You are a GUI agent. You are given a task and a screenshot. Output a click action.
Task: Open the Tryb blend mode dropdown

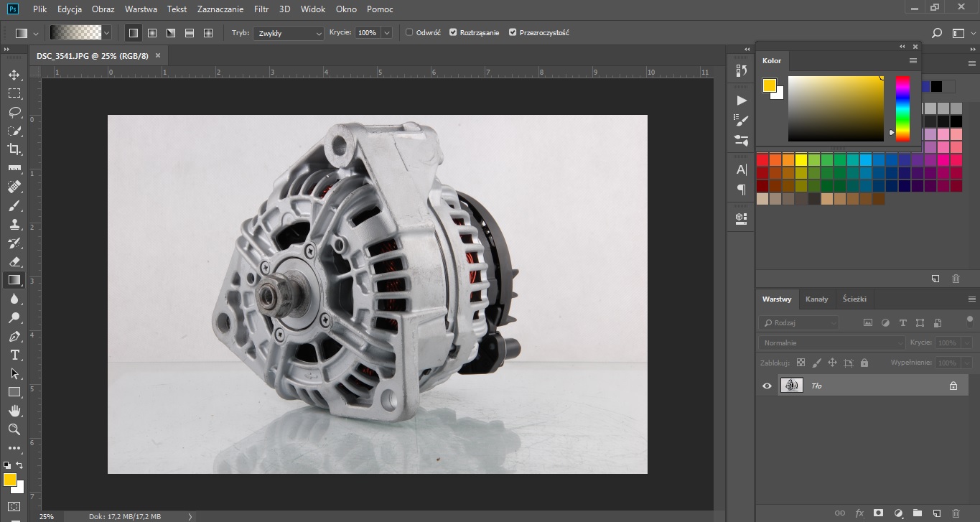tap(288, 33)
